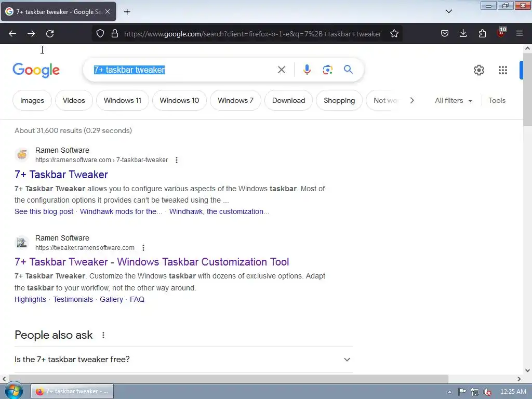The image size is (532, 399).
Task: View site security padlock info
Action: [115, 34]
